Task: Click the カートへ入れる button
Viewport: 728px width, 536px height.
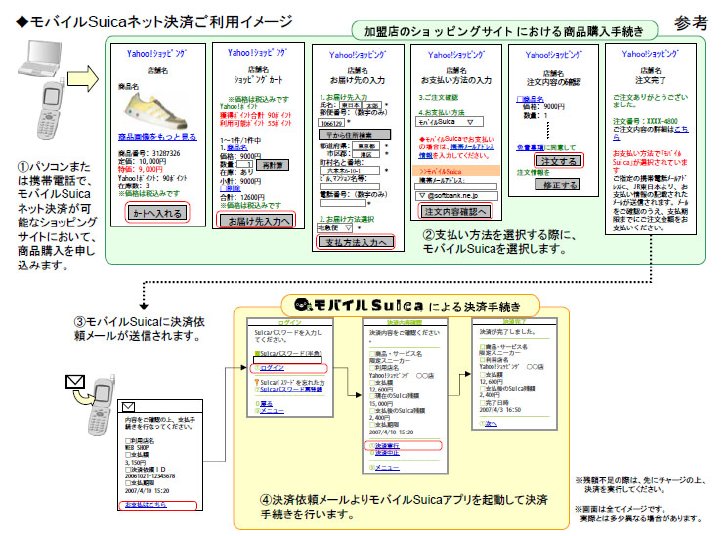Action: pos(157,213)
